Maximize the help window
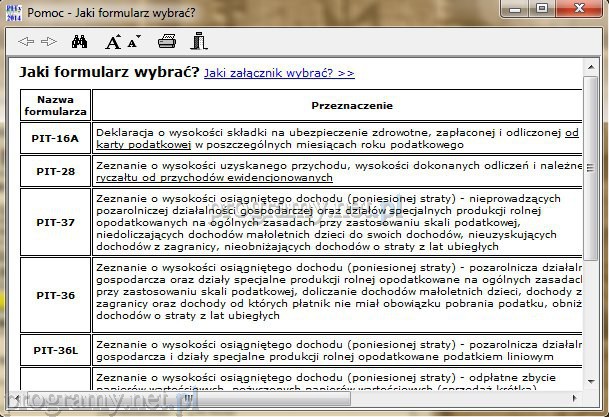The image size is (609, 417). [x=543, y=9]
